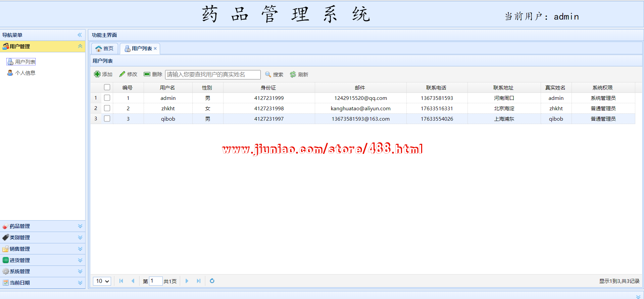Click the 修改 button label

click(x=132, y=74)
